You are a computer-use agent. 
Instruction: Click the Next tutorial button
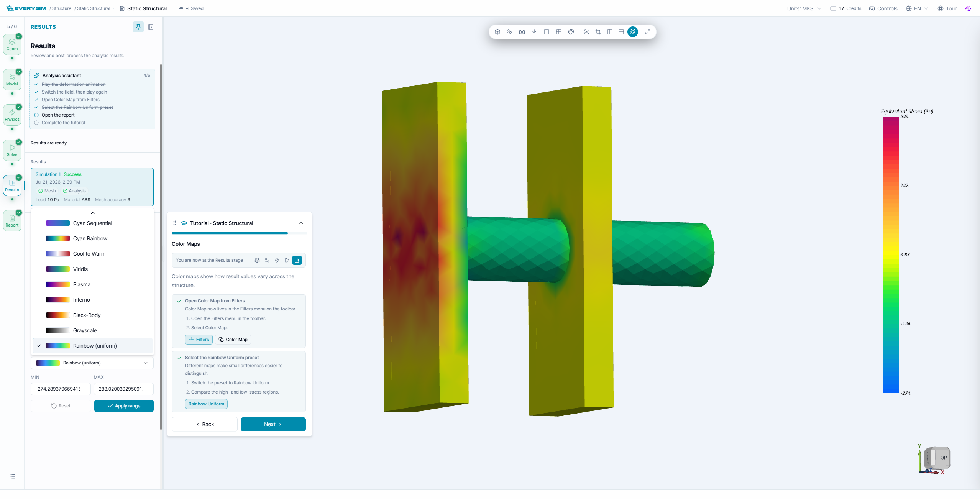point(273,424)
